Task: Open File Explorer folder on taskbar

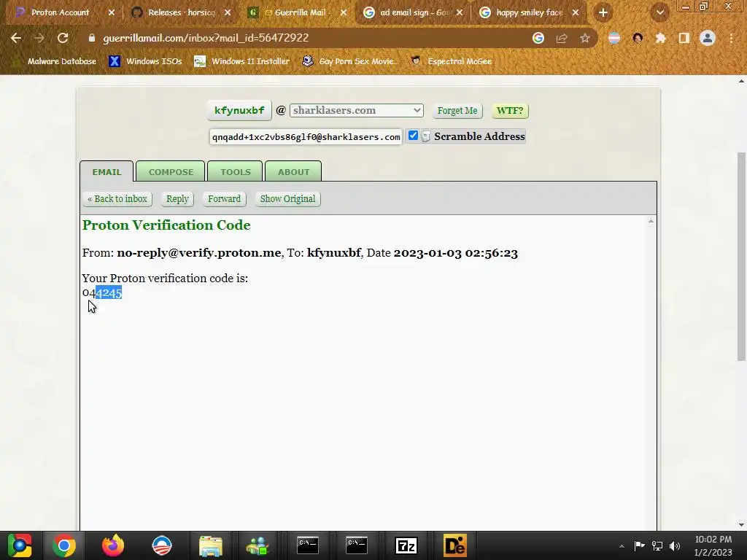Action: [211, 545]
